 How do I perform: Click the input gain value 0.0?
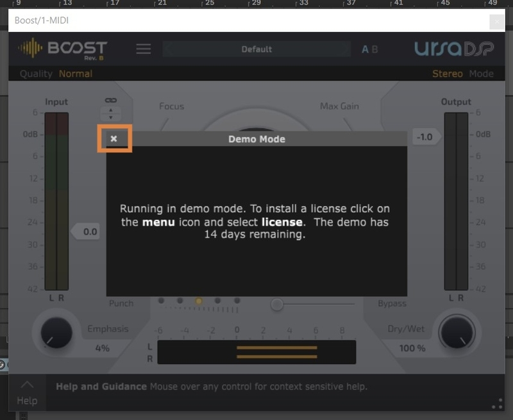pyautogui.click(x=86, y=231)
